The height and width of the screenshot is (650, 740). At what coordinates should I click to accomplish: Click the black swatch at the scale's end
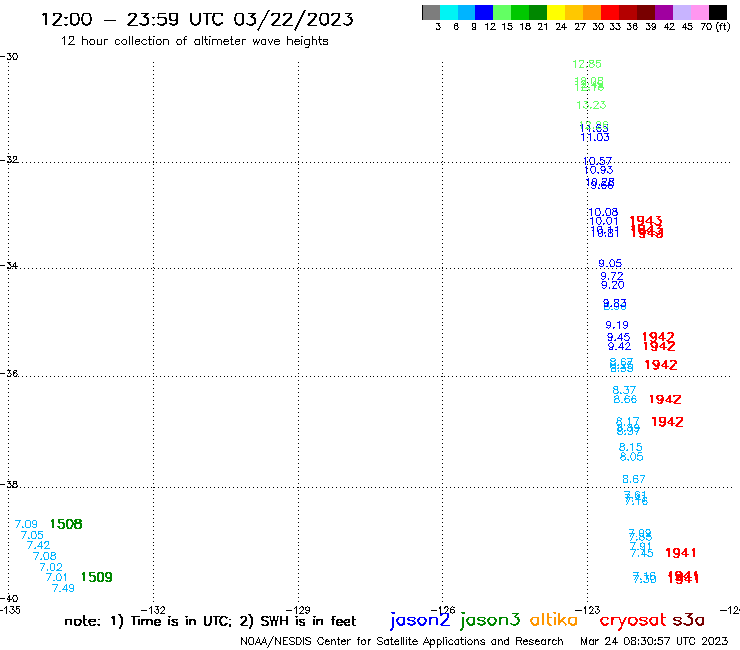(718, 12)
